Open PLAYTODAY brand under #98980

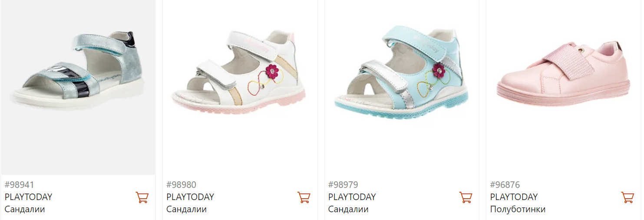click(x=190, y=197)
